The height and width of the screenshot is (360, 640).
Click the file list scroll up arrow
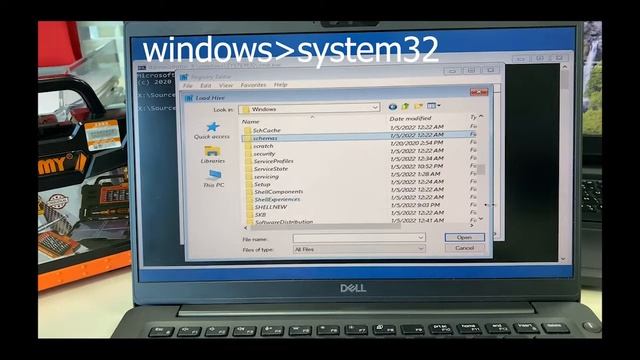pos(481,117)
